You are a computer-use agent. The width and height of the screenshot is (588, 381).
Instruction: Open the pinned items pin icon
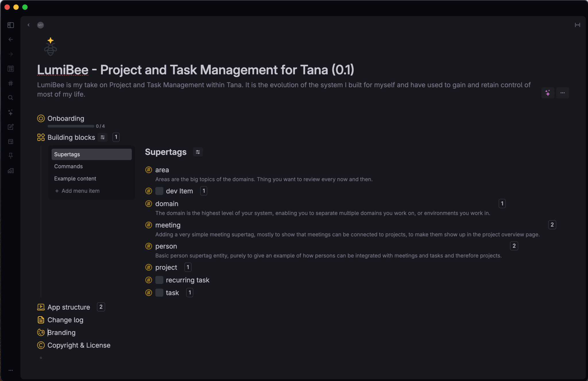(11, 156)
